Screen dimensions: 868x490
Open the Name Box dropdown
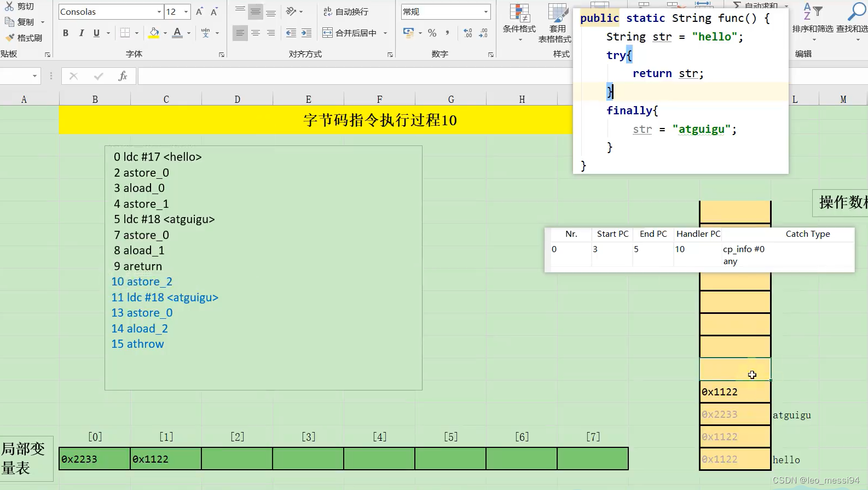[x=34, y=76]
